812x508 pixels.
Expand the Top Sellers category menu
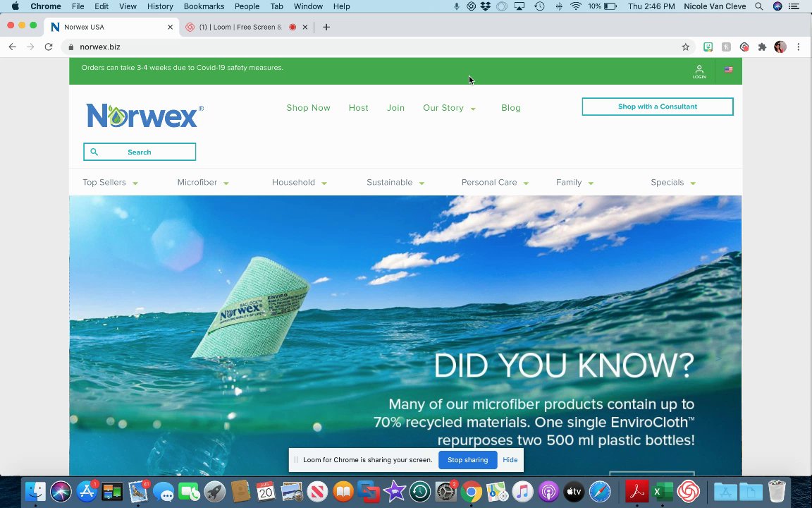coord(110,183)
